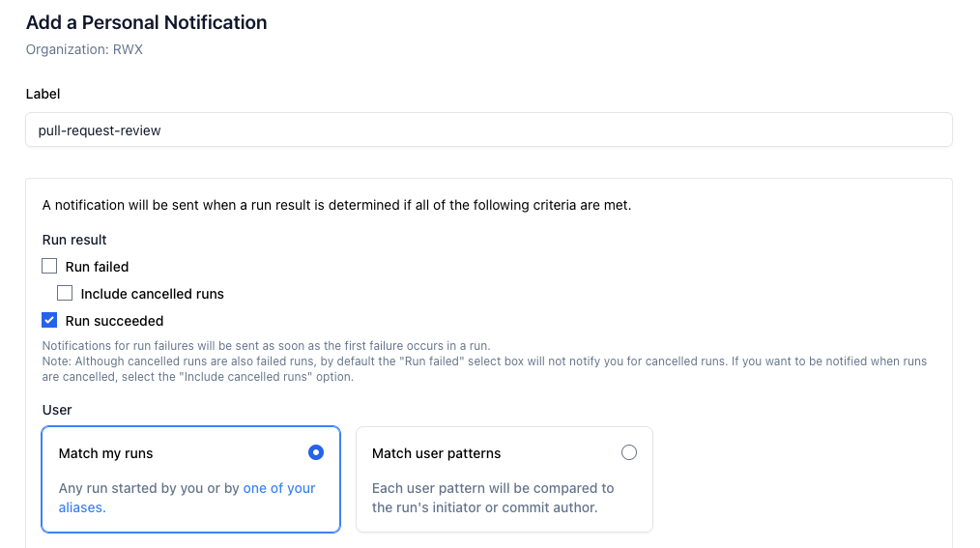Viewport: 980px width, 548px height.
Task: Choose the "Match user patterns" radio button
Action: 629,452
